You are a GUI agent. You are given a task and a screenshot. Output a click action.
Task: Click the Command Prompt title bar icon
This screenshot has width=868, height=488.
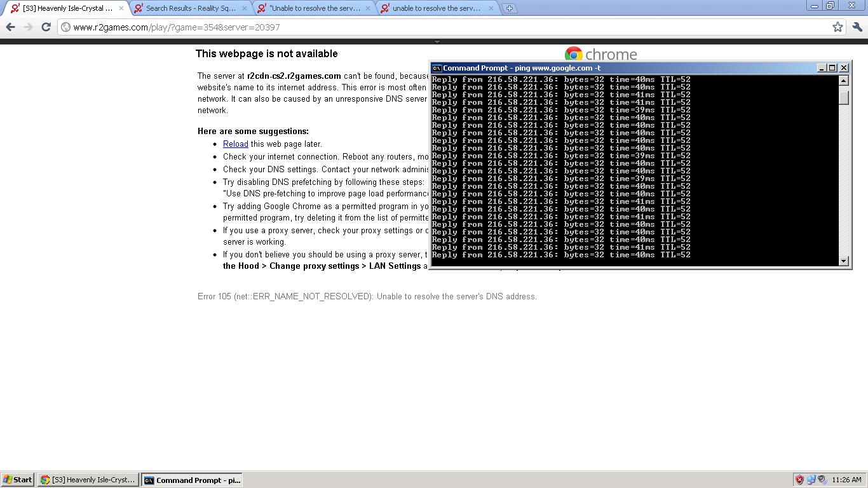(x=437, y=68)
